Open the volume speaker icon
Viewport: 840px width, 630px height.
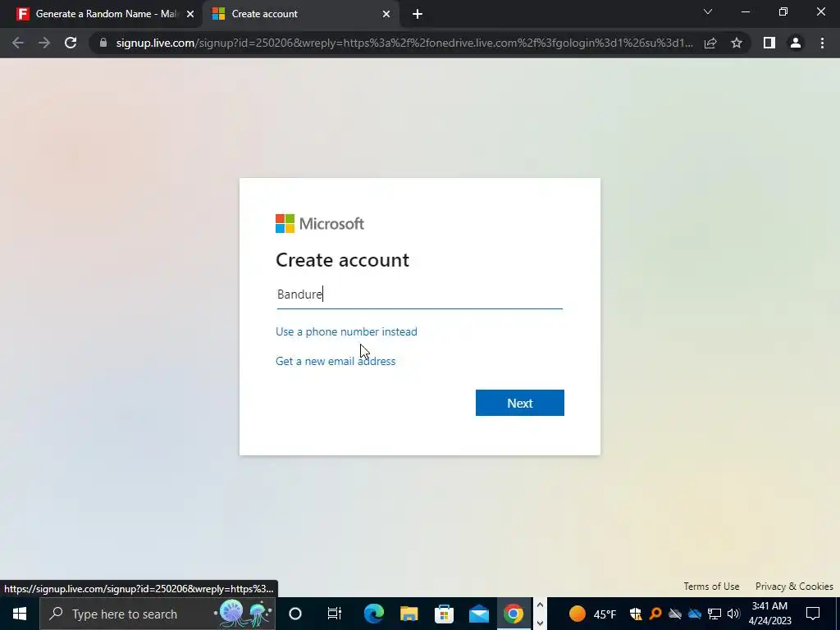(x=733, y=614)
